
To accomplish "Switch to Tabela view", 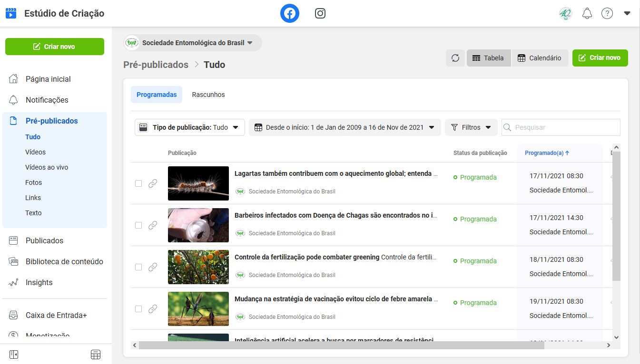I will 489,58.
